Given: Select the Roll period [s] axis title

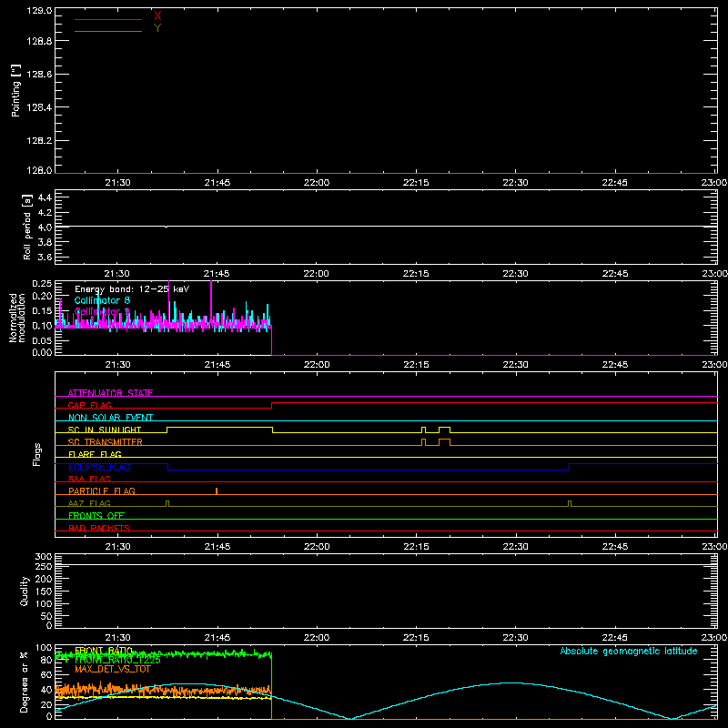Looking at the screenshot, I should click(x=27, y=227).
